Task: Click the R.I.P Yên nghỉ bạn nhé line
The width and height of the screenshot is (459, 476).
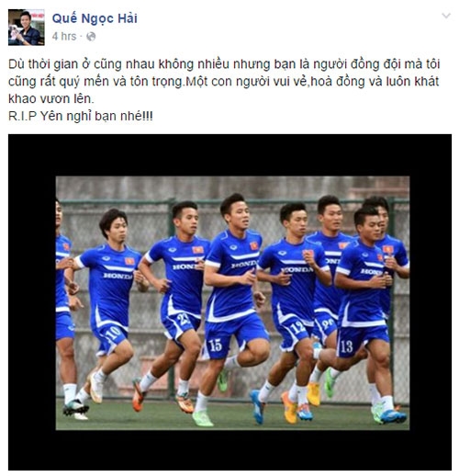Action: coord(81,116)
